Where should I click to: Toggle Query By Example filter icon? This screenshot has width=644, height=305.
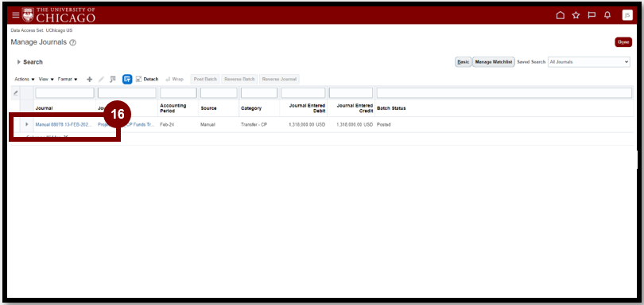(x=127, y=79)
